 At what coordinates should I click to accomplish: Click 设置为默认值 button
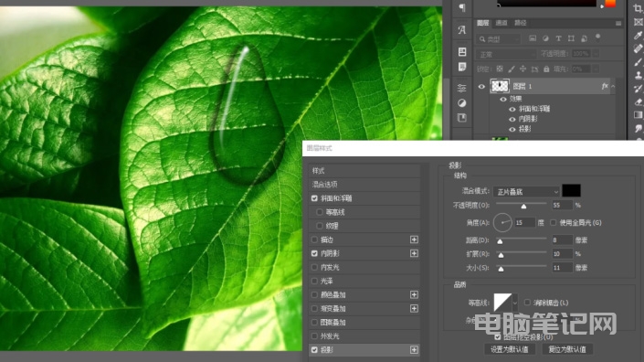[x=510, y=349]
